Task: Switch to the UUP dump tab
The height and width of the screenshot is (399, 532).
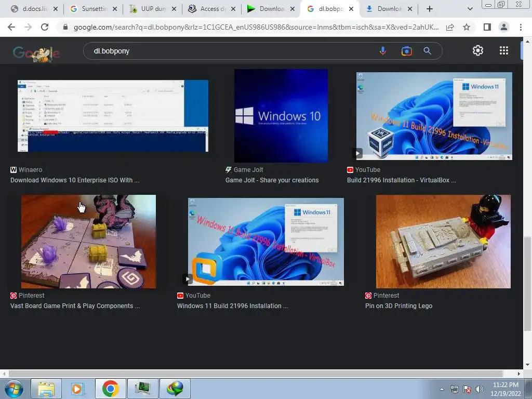Action: (152, 9)
